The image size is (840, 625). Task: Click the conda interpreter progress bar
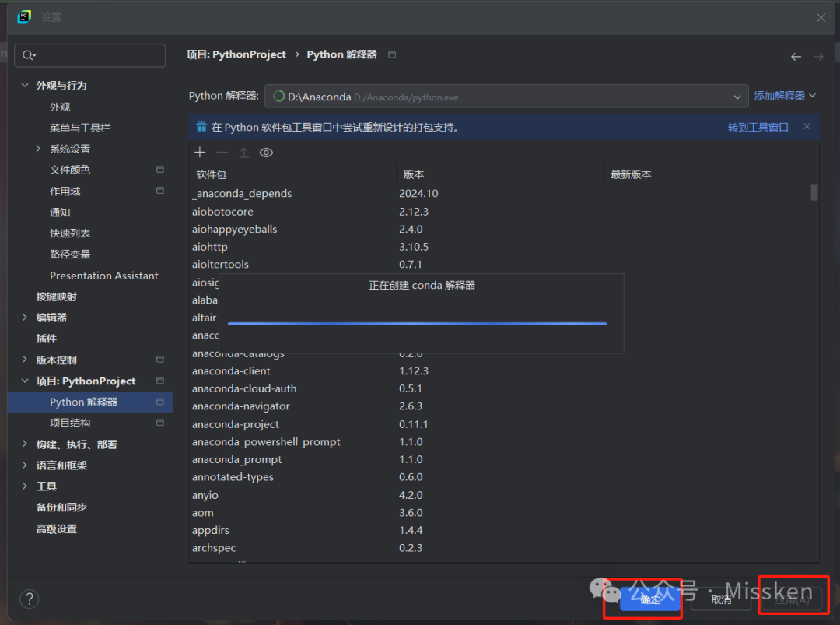click(x=417, y=324)
